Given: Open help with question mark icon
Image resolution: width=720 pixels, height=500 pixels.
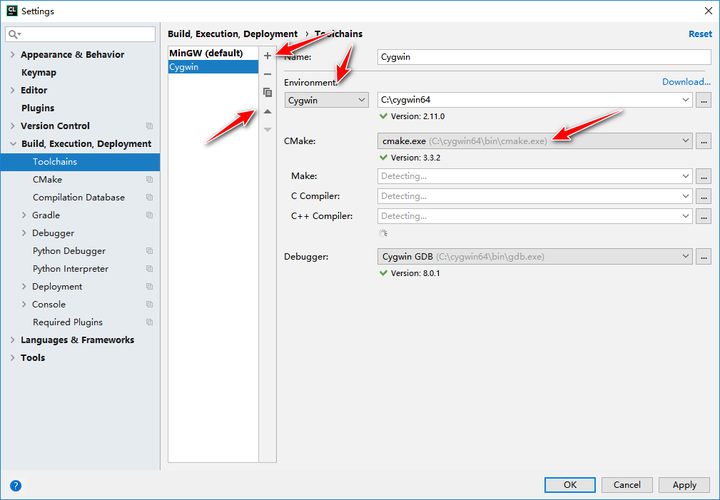Looking at the screenshot, I should tap(16, 485).
